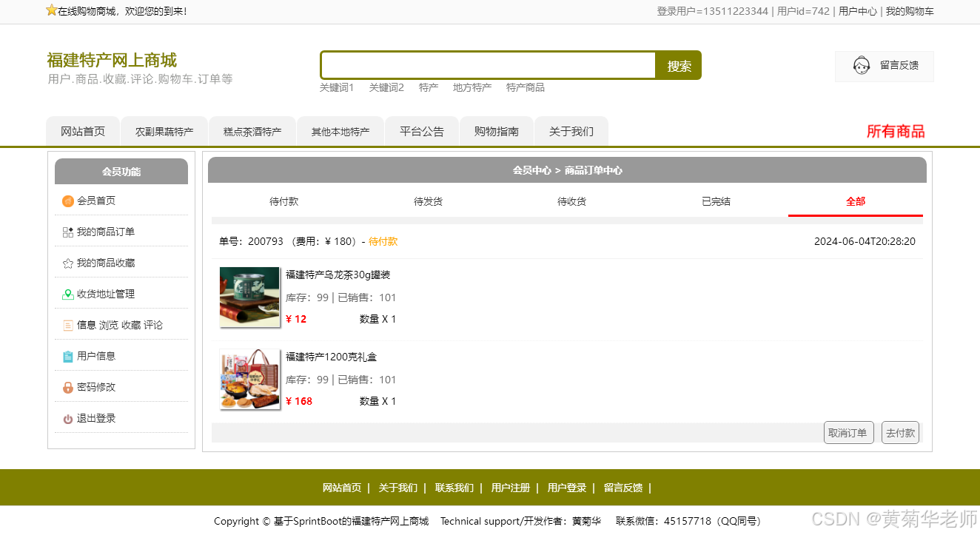Click the star icon for 我的商品收藏
The height and width of the screenshot is (535, 980).
68,263
